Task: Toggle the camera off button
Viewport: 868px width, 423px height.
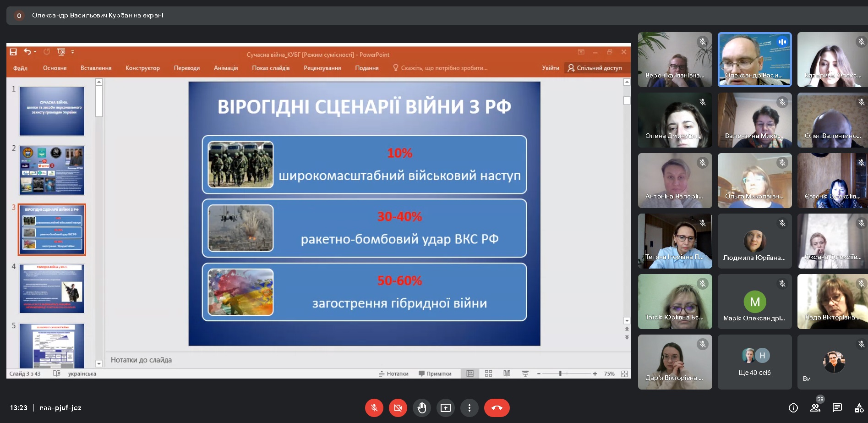Action: coord(398,408)
